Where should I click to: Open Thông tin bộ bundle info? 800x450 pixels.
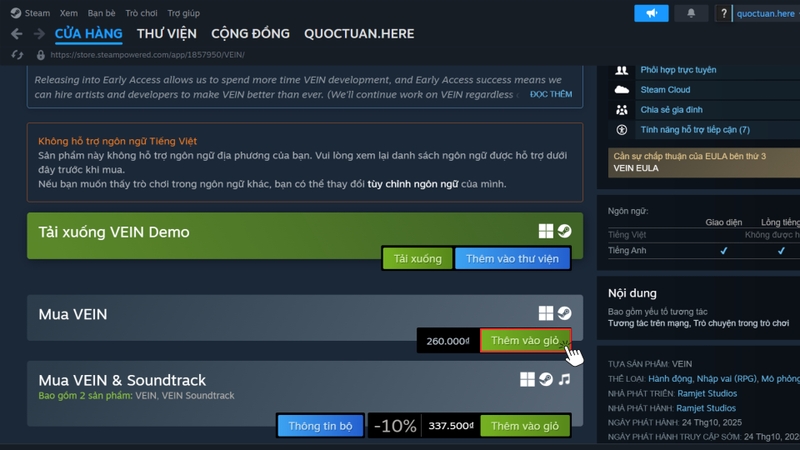pyautogui.click(x=320, y=426)
